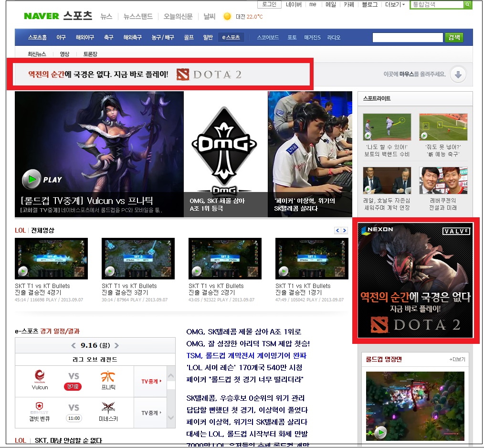484x448 pixels.
Task: Go to previous date in match schedule
Action: (x=74, y=345)
